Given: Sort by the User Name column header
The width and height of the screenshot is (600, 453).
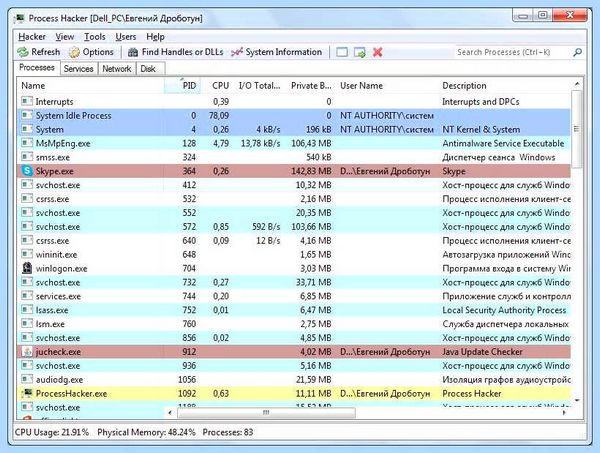Looking at the screenshot, I should pyautogui.click(x=387, y=86).
